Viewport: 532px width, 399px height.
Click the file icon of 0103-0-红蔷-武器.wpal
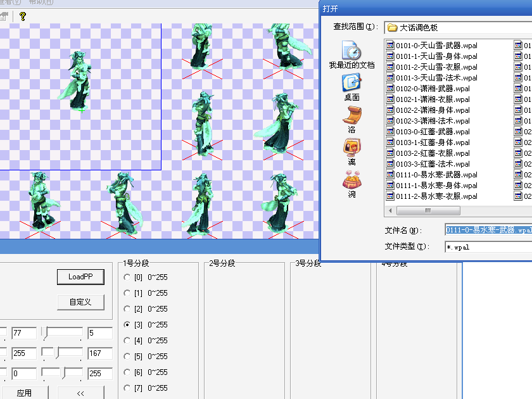click(390, 132)
